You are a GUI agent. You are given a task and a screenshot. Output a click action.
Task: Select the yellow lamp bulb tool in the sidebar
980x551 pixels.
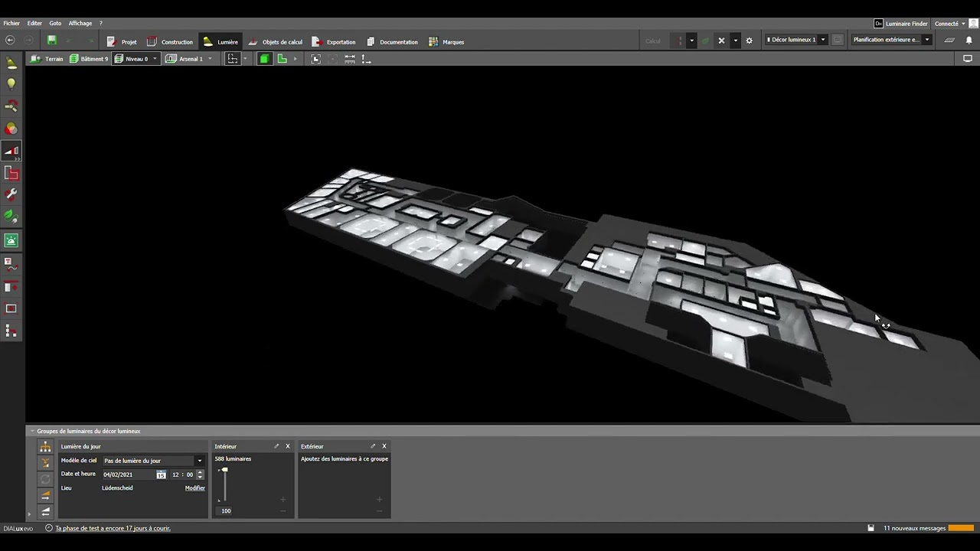pyautogui.click(x=11, y=84)
